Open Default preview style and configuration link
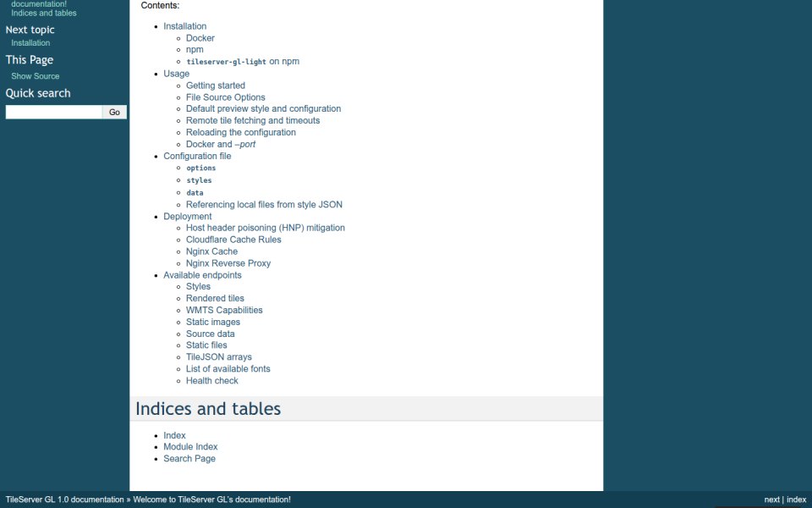 [264, 109]
